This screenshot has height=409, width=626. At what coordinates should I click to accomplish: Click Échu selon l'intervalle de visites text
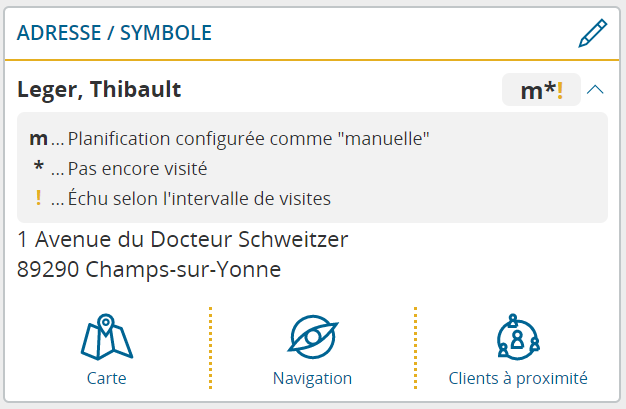pyautogui.click(x=199, y=198)
